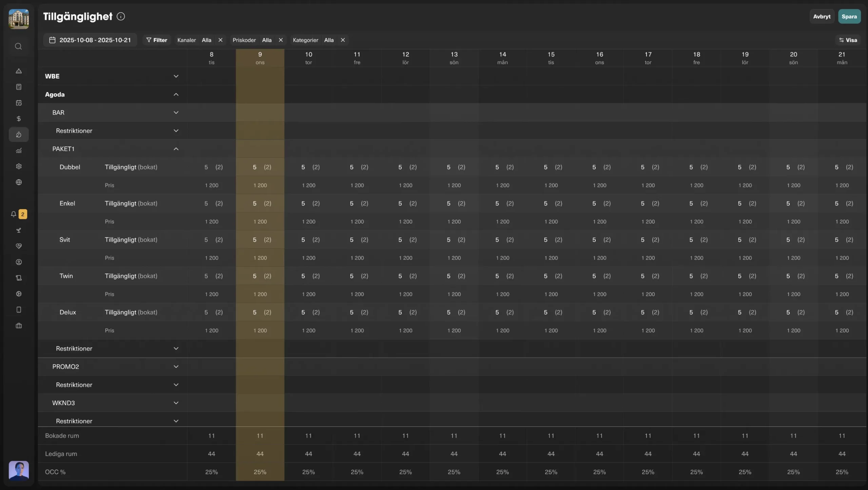Open the reception bell icon in sidebar
The height and width of the screenshot is (490, 868).
(x=19, y=71)
